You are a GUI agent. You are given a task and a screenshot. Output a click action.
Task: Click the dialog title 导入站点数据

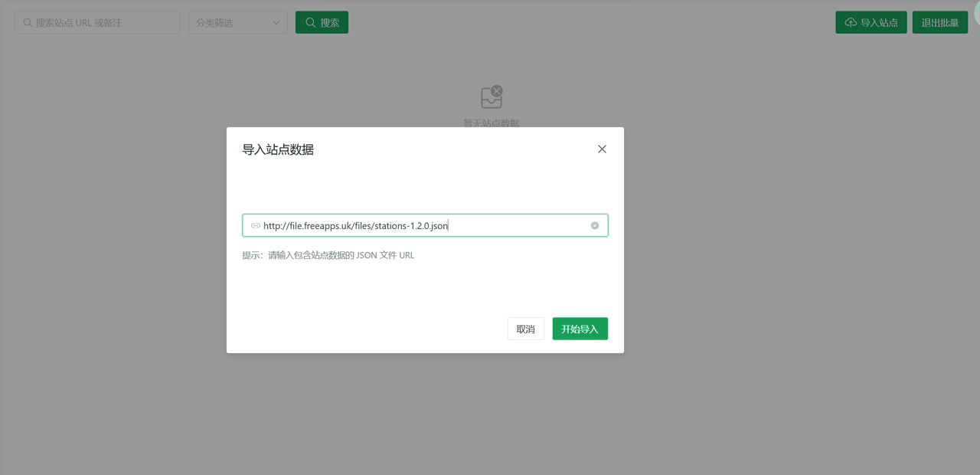click(278, 149)
